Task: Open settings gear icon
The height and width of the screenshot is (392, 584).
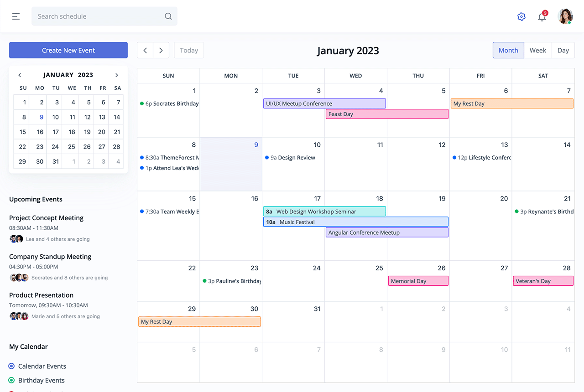Action: 521,17
